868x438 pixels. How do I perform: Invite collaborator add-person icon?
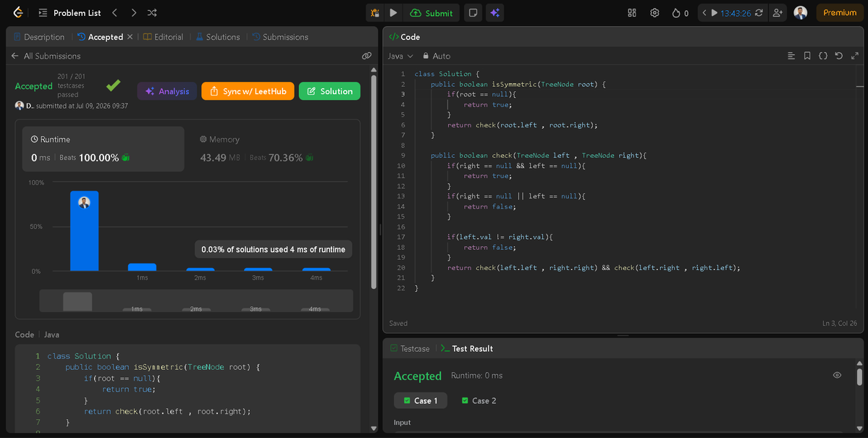click(778, 13)
